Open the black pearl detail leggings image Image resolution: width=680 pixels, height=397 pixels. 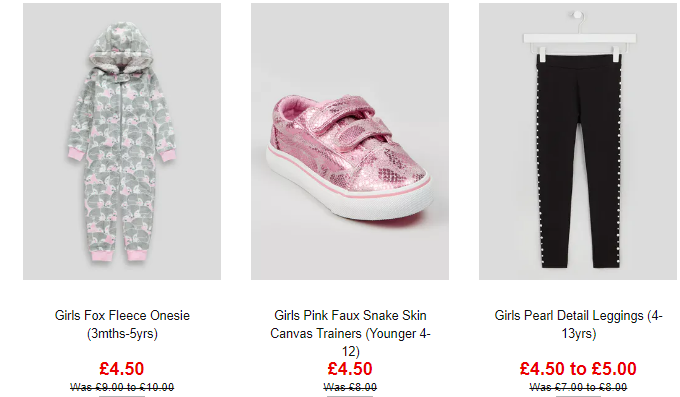point(578,141)
